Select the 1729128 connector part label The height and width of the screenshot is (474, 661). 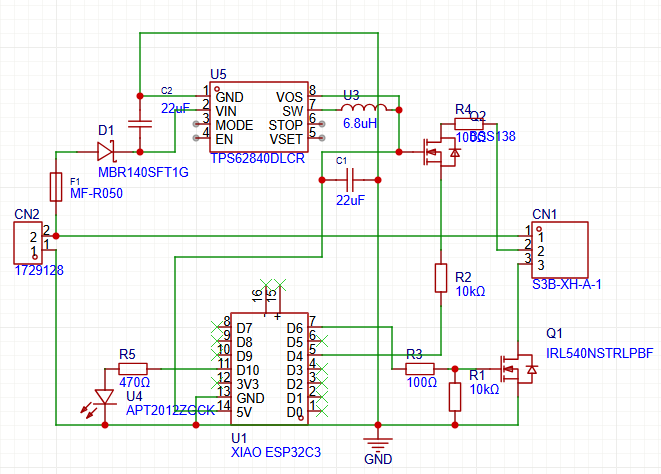pyautogui.click(x=39, y=270)
